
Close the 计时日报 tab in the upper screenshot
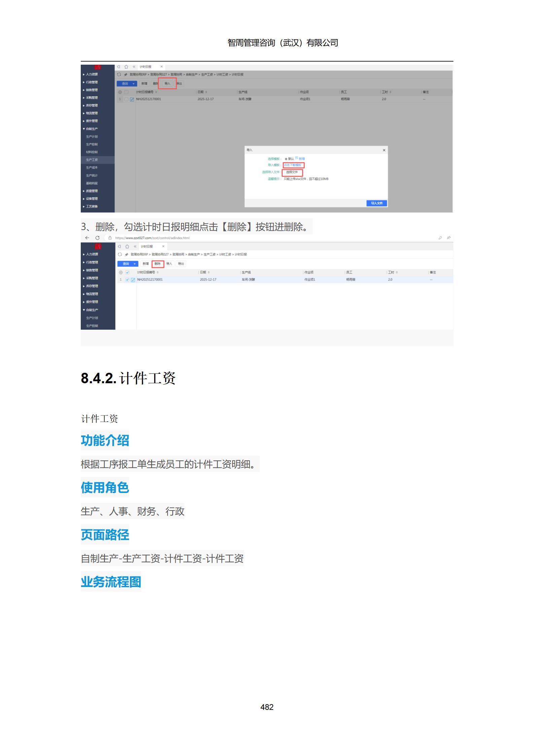point(162,67)
